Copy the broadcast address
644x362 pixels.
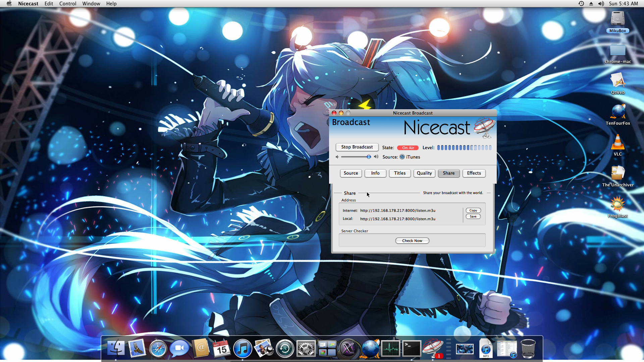[473, 210]
